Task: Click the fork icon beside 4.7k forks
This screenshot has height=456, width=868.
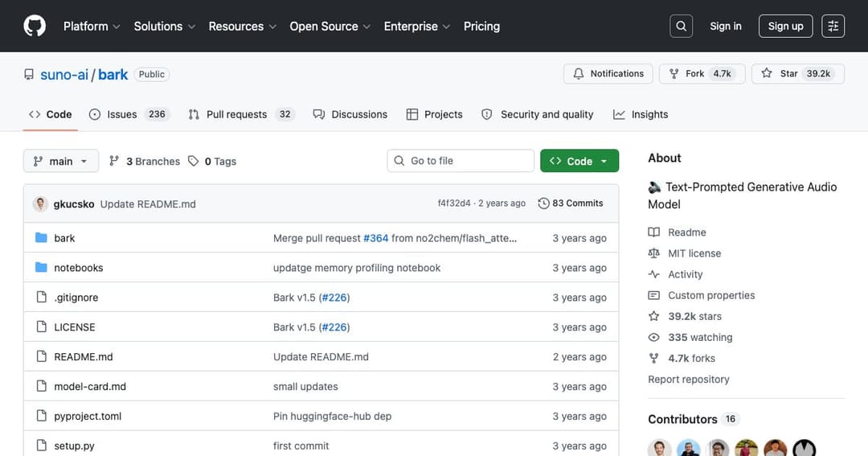Action: 653,359
